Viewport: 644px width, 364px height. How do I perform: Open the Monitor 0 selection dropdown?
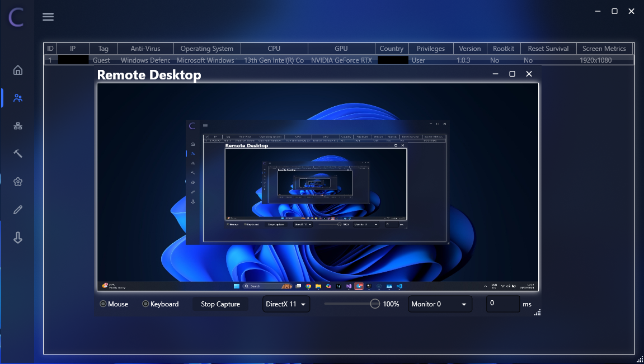tap(439, 304)
